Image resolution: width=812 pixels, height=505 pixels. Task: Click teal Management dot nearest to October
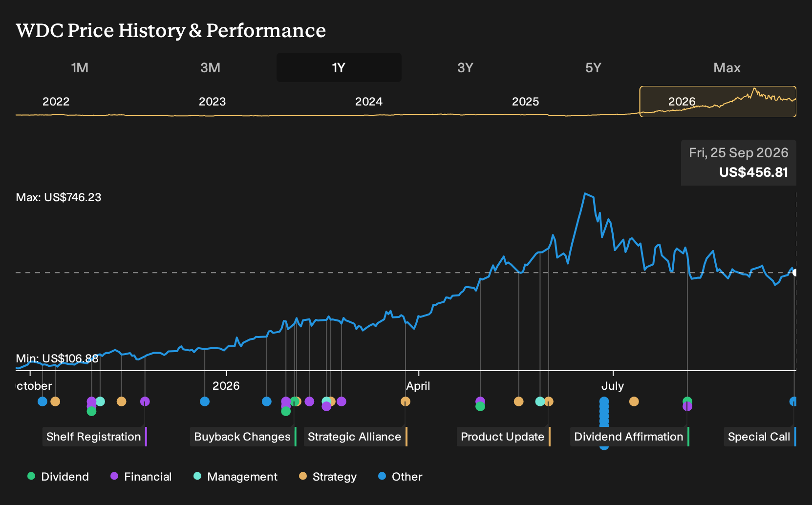click(x=100, y=401)
